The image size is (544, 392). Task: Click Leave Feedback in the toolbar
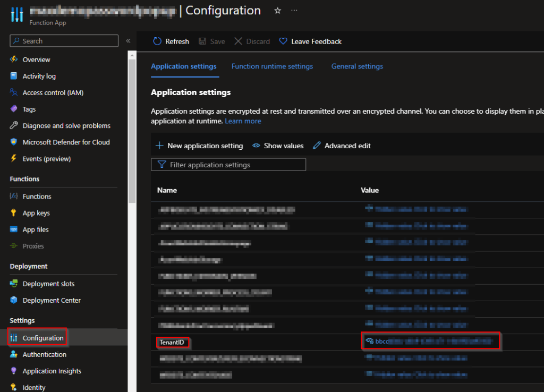[x=311, y=41]
